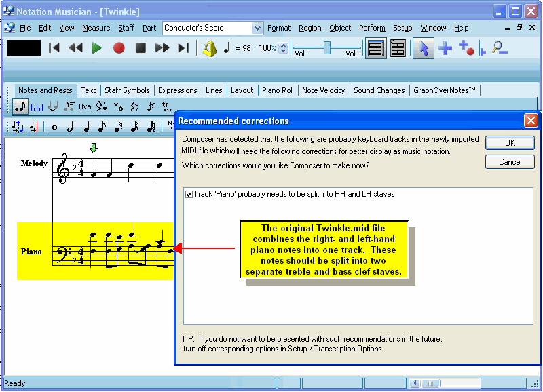This screenshot has height=392, width=543.
Task: Select the arrow pointer Select mode tool
Action: (x=424, y=48)
